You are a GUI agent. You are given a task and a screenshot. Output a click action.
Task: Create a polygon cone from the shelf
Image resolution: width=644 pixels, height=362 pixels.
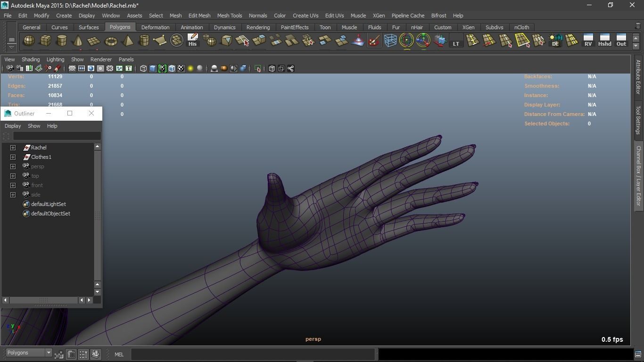point(78,41)
